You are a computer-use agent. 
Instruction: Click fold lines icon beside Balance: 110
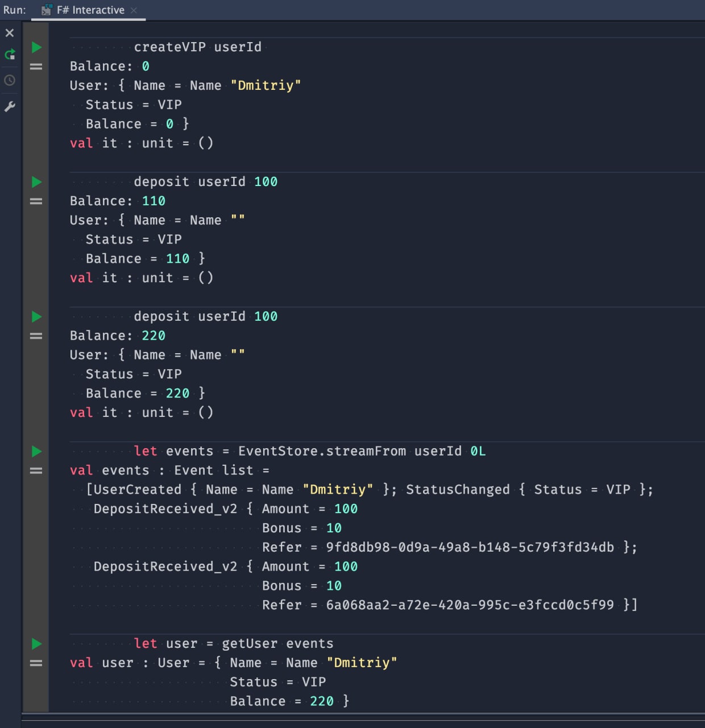coord(36,201)
